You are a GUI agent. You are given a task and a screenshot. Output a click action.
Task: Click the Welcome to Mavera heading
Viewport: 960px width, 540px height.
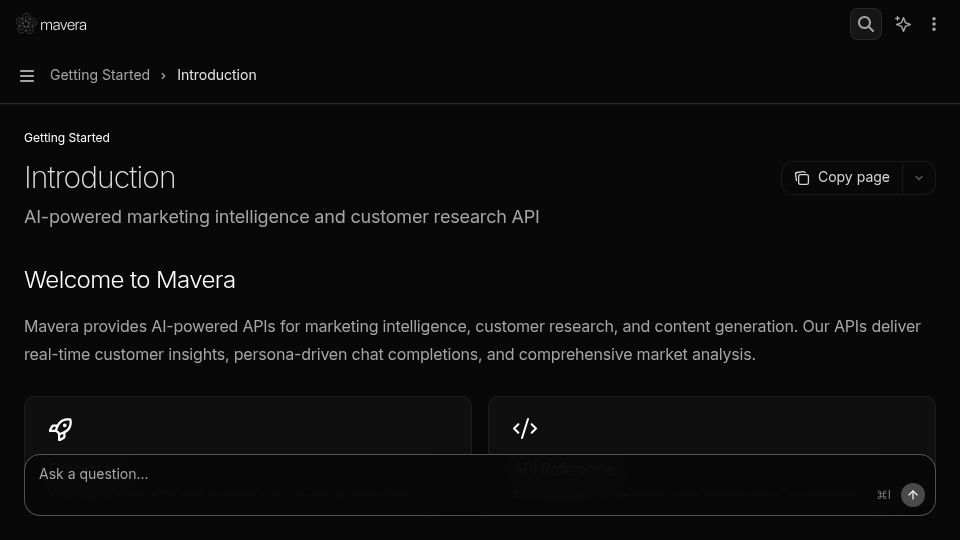[x=130, y=280]
